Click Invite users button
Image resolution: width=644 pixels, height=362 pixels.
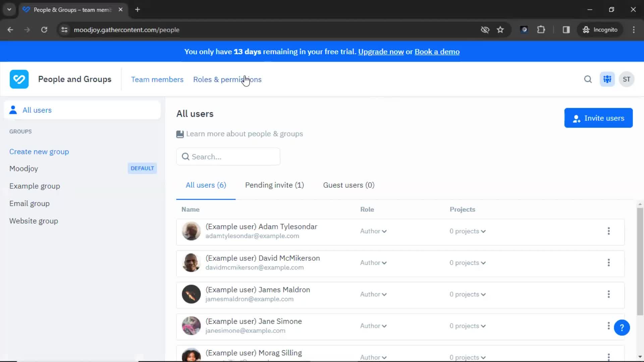pyautogui.click(x=598, y=118)
